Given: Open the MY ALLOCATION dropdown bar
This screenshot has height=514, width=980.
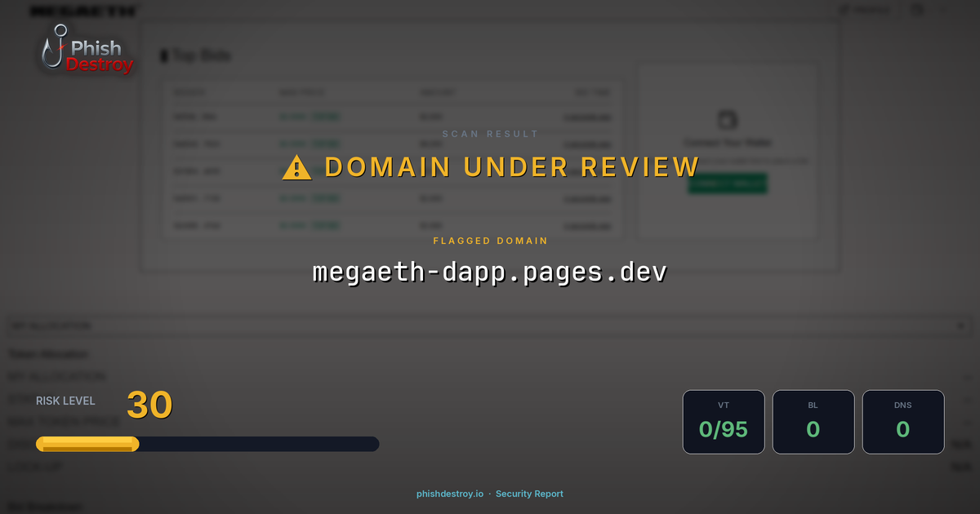Looking at the screenshot, I should click(490, 325).
